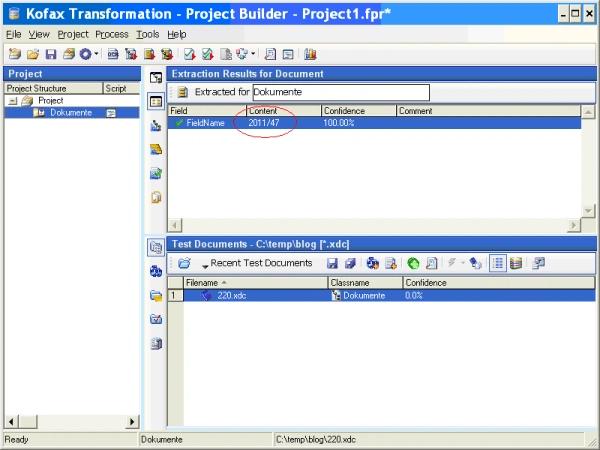Sort by the Filename column header

coord(255,283)
